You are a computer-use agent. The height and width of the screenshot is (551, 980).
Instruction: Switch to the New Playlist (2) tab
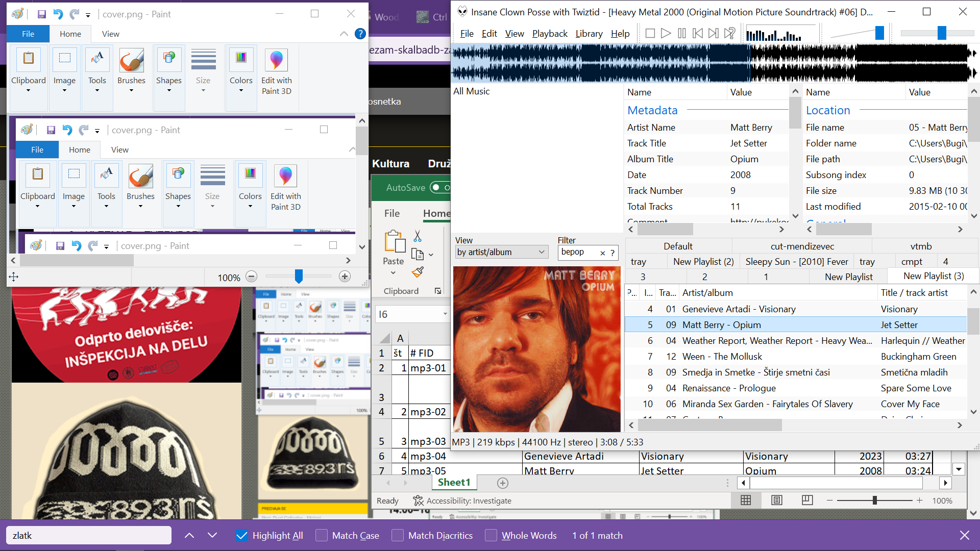703,262
